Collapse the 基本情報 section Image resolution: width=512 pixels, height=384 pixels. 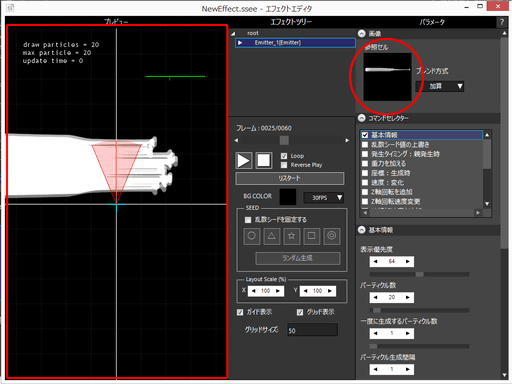click(x=362, y=230)
